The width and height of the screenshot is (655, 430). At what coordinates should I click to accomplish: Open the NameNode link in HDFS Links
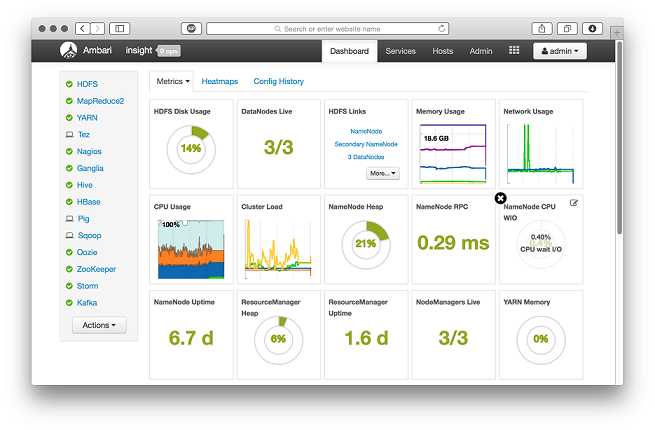tap(366, 131)
